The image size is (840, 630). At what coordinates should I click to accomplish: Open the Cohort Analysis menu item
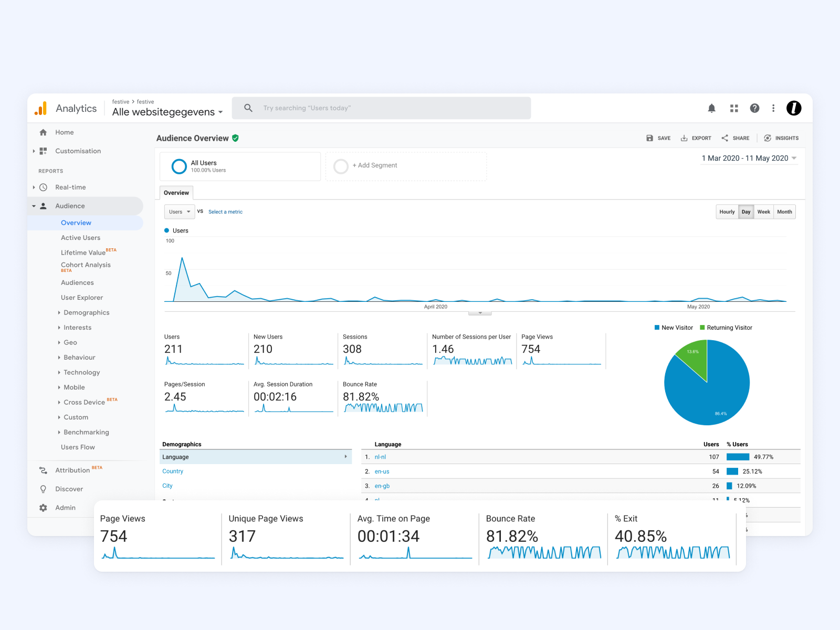(x=86, y=266)
